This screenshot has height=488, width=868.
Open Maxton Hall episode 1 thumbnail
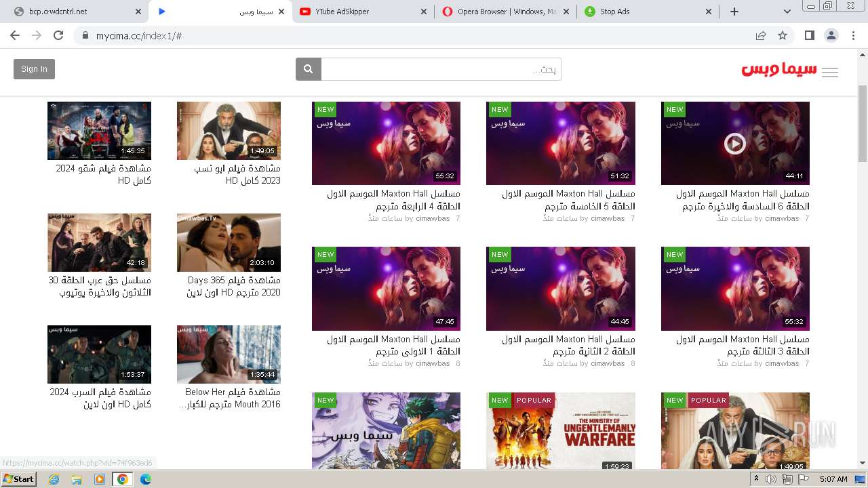[x=386, y=289]
